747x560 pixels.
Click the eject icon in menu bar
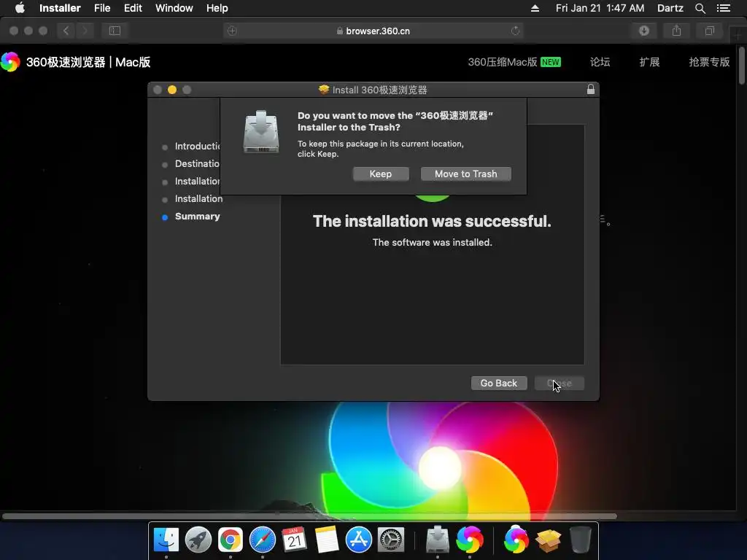[535, 8]
